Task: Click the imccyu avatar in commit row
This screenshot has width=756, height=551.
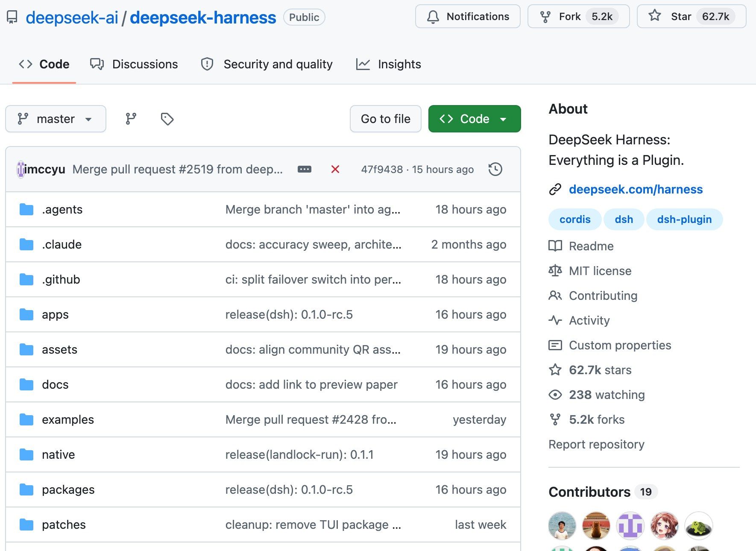Action: point(21,169)
